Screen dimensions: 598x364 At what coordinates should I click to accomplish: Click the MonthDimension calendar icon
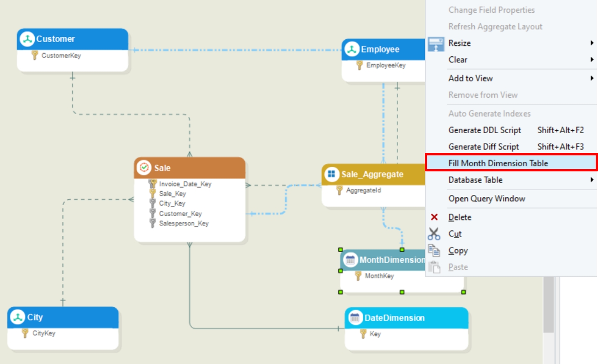click(350, 260)
